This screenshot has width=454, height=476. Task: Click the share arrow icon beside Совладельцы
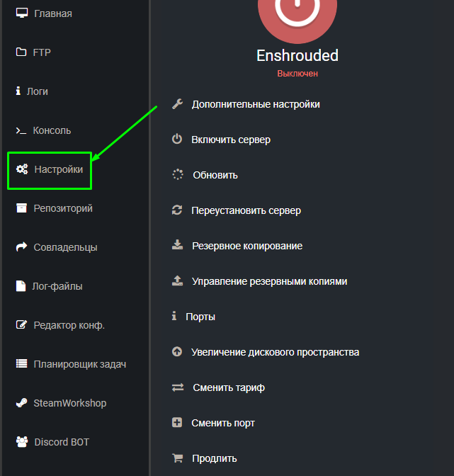[21, 247]
